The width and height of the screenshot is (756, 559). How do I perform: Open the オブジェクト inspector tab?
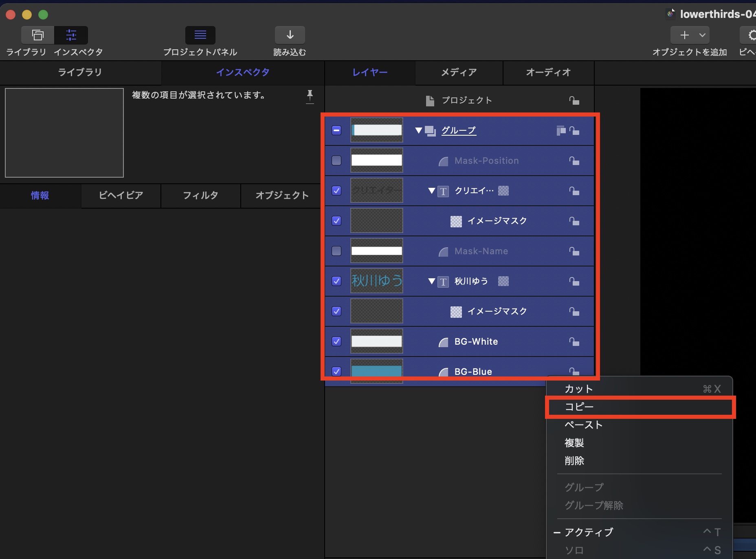pos(282,196)
